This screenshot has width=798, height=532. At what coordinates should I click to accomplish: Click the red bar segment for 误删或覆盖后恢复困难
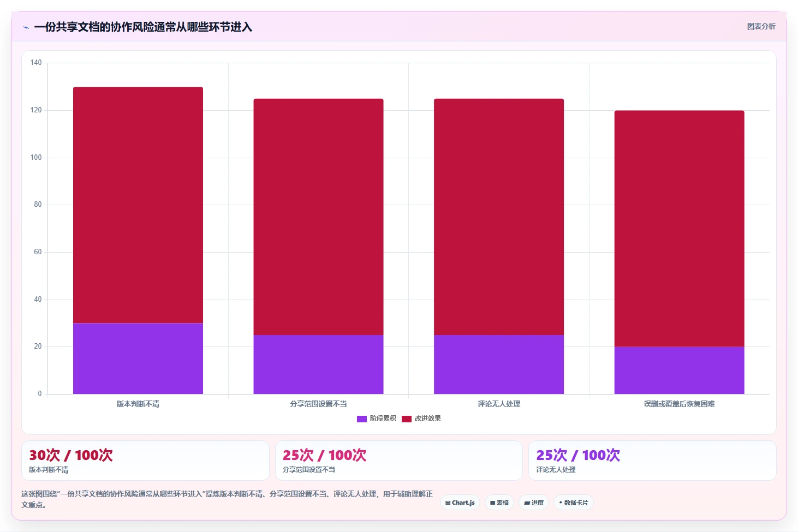(679, 229)
